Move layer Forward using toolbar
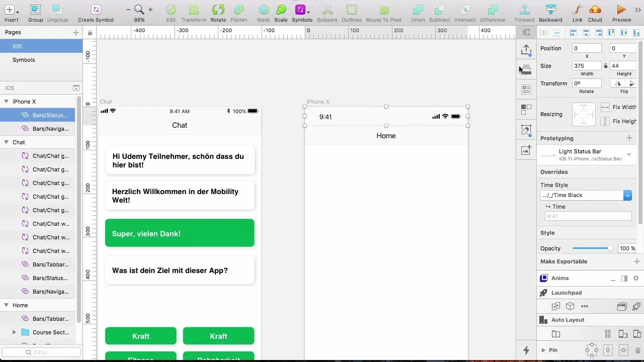The image size is (644, 362). click(x=525, y=10)
